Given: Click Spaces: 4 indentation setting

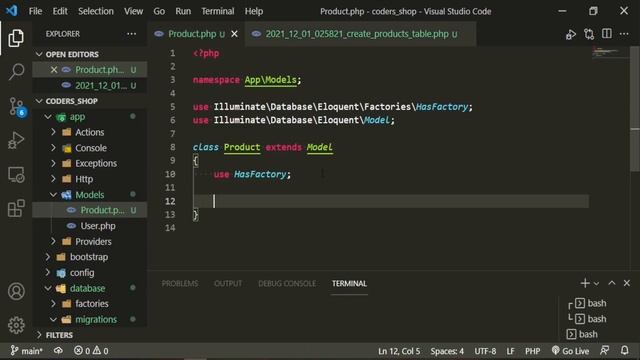Looking at the screenshot, I should pyautogui.click(x=447, y=351).
